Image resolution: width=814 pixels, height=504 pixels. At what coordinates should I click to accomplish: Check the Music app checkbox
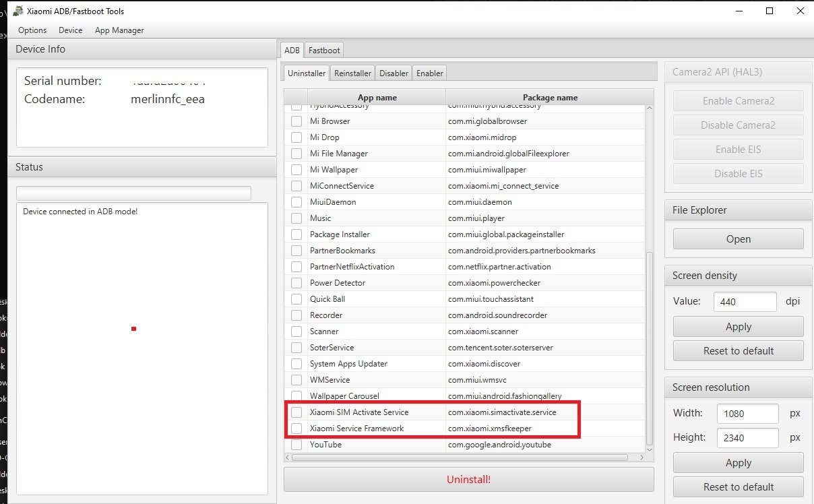(x=296, y=218)
